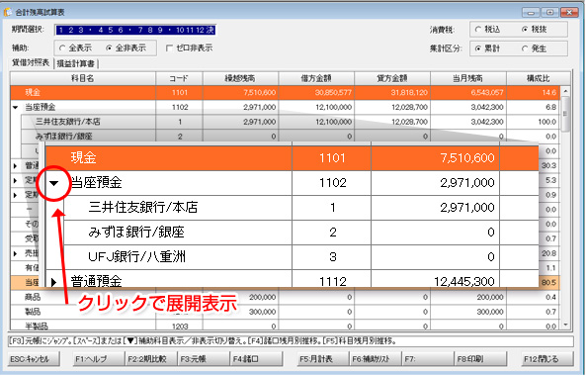Select the 全非表示 radio button
This screenshot has height=376, width=588.
(x=109, y=48)
